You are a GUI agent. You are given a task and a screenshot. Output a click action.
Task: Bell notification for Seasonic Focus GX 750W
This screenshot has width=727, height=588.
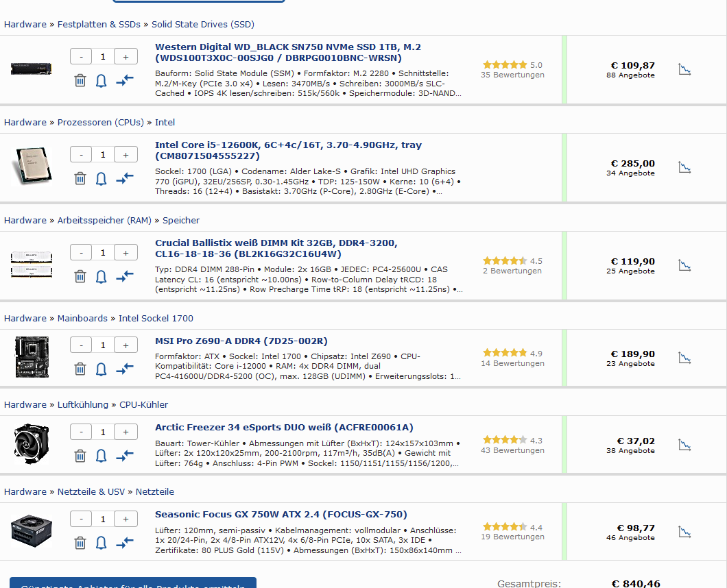pos(101,543)
